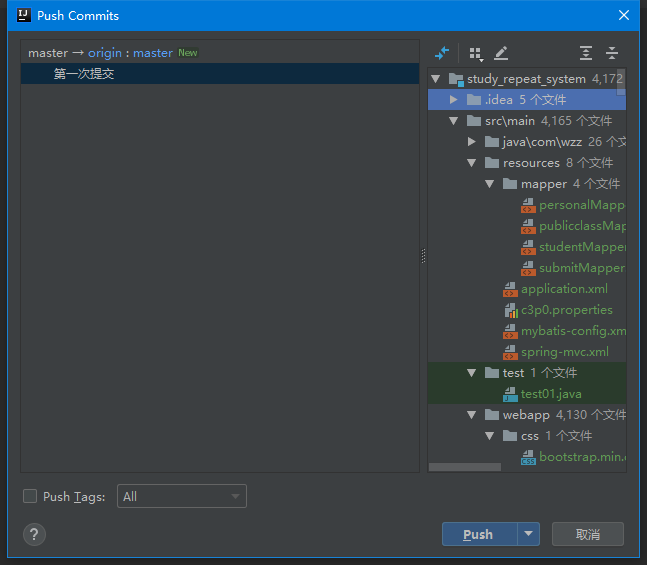The width and height of the screenshot is (647, 565).
Task: Select the mybatis-config.xml file name
Action: click(574, 331)
